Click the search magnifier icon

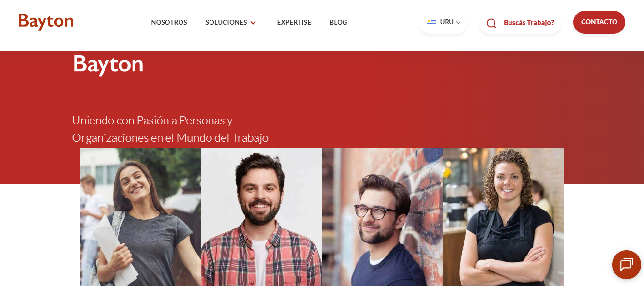(491, 23)
